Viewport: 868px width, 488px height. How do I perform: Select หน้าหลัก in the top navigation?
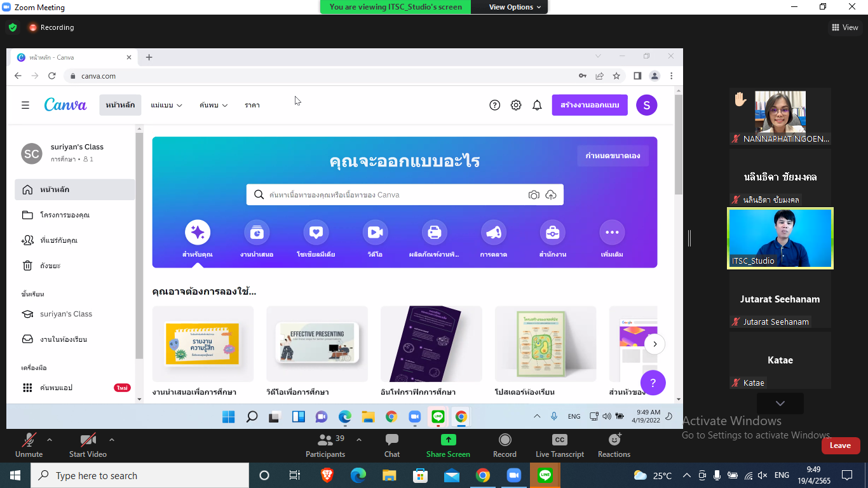click(x=120, y=105)
